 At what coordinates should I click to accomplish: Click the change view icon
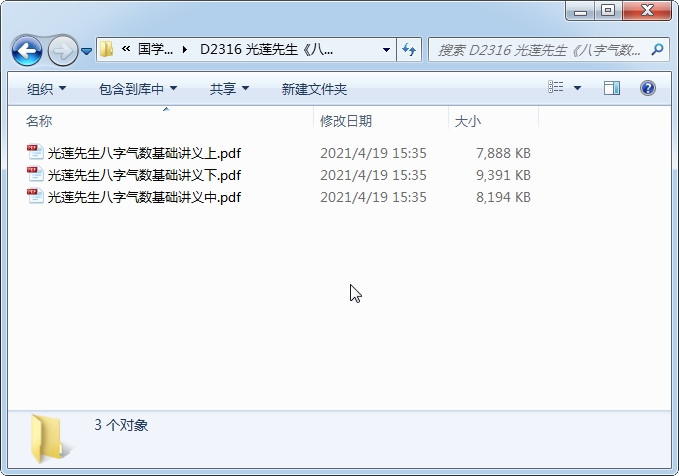556,87
